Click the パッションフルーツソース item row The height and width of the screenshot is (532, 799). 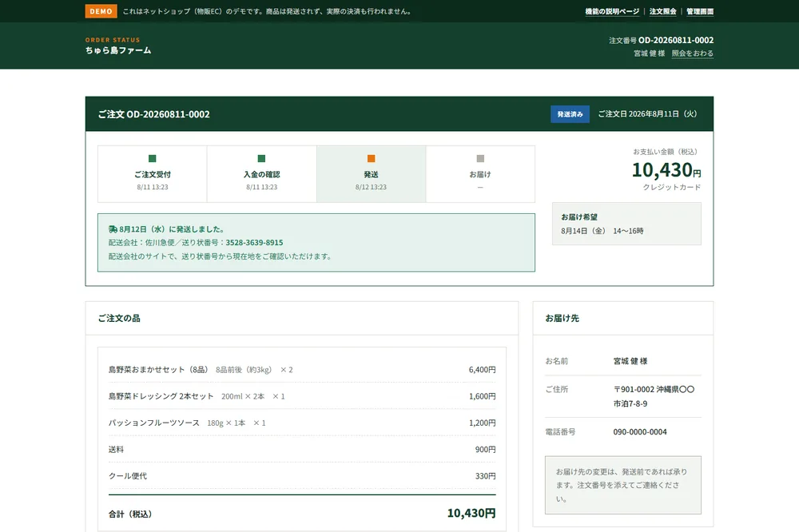pyautogui.click(x=302, y=423)
